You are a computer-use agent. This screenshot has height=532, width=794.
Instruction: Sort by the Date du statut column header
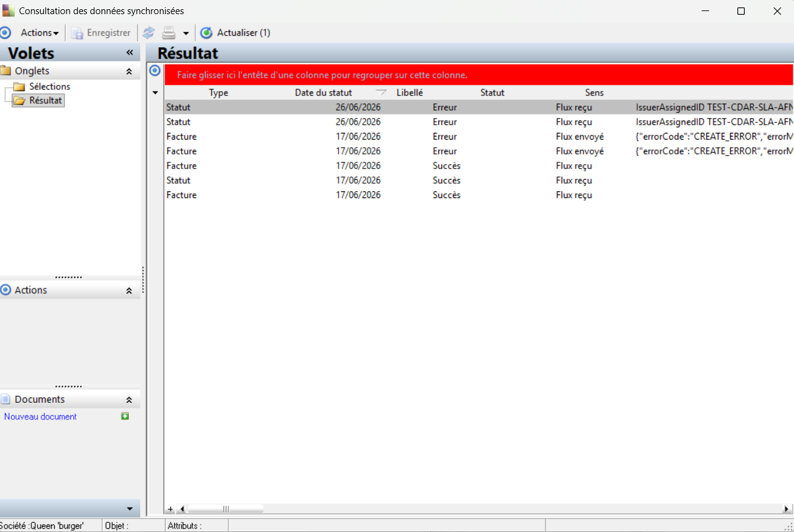[x=324, y=93]
